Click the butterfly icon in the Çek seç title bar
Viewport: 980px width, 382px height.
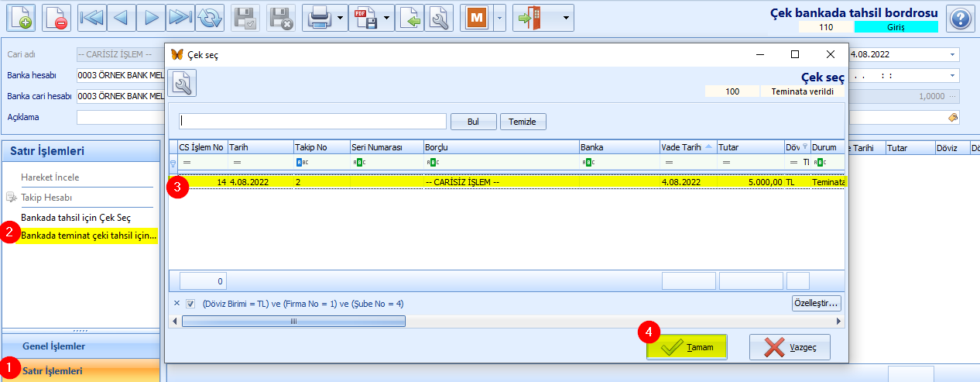[176, 55]
